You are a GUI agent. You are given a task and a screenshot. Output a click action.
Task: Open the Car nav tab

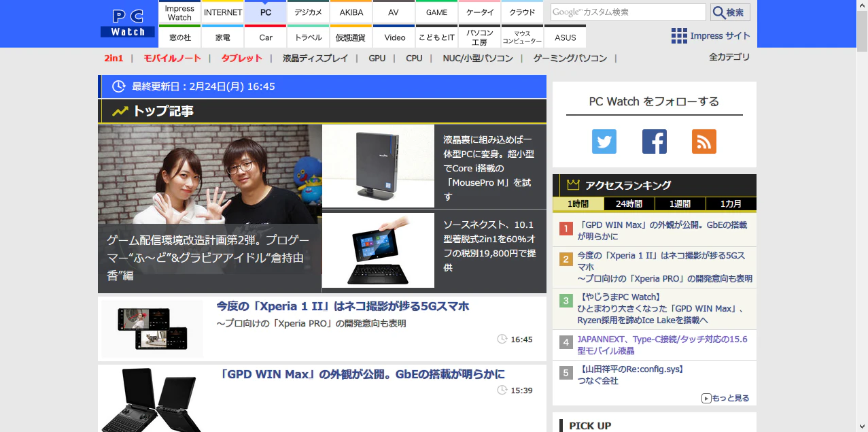pyautogui.click(x=266, y=37)
